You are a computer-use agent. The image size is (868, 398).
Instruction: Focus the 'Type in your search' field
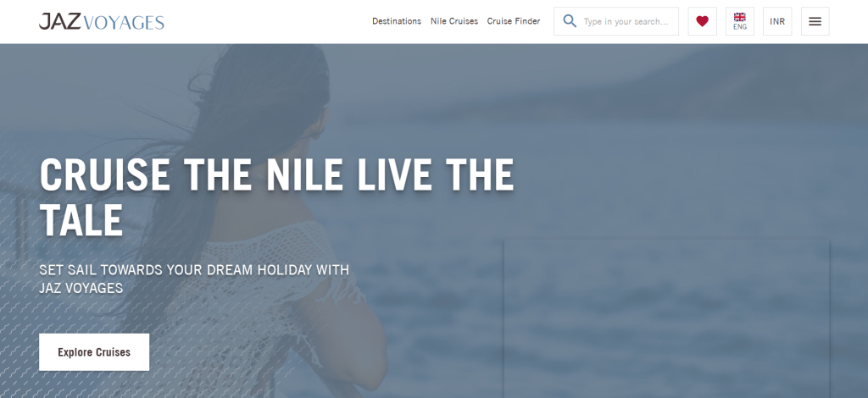point(626,21)
